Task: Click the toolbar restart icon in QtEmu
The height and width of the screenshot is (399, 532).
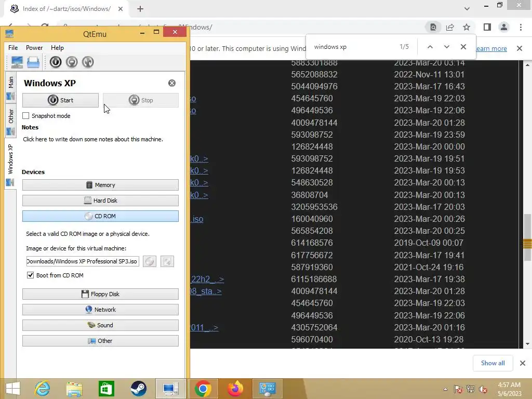Action: (x=88, y=62)
